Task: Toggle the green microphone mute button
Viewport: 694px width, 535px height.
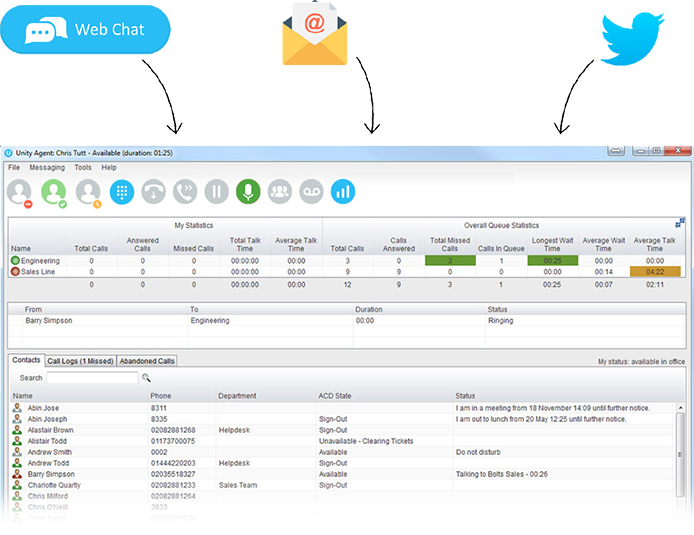Action: 248,190
